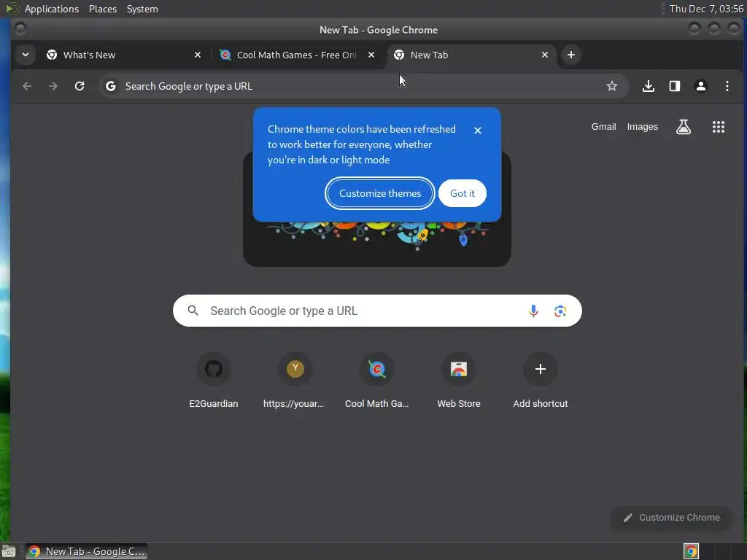Open the Web Store shortcut
Screen dimensions: 747x560
click(x=459, y=381)
